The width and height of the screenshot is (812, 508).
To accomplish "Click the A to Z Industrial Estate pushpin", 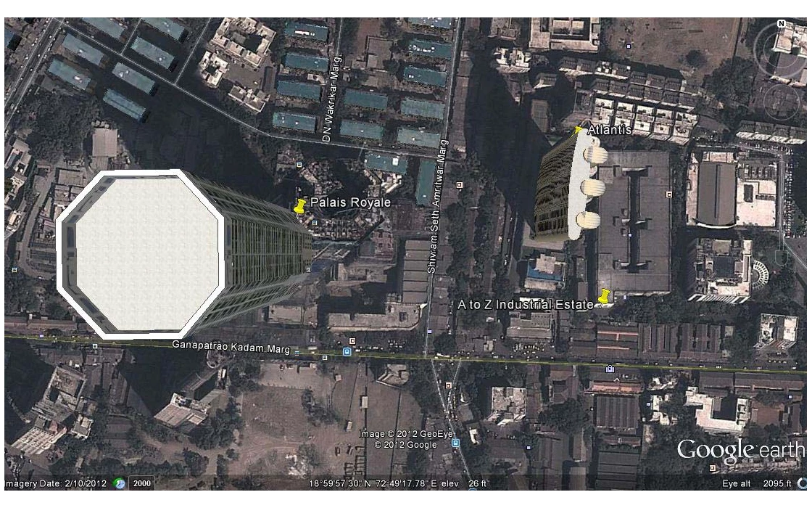I will coord(603,297).
